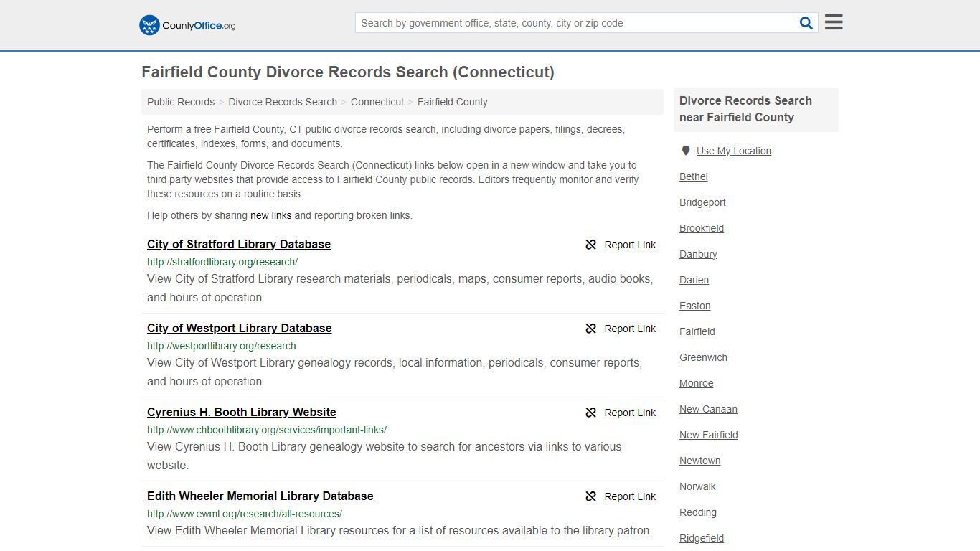Choose Ridgefield in nearby list
This screenshot has width=980, height=551.
click(x=702, y=538)
